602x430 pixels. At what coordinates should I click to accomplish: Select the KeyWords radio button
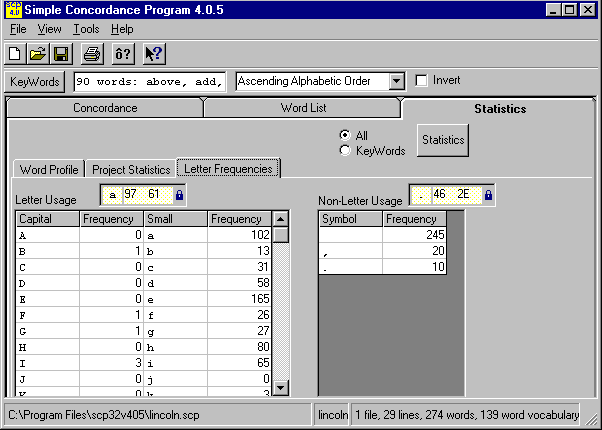(345, 151)
